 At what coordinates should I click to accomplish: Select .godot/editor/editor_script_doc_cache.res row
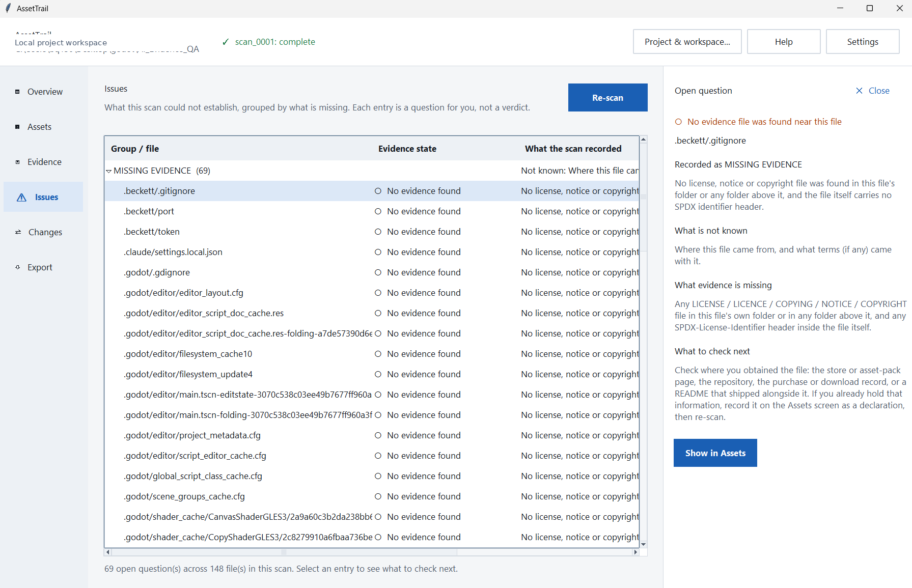point(372,313)
